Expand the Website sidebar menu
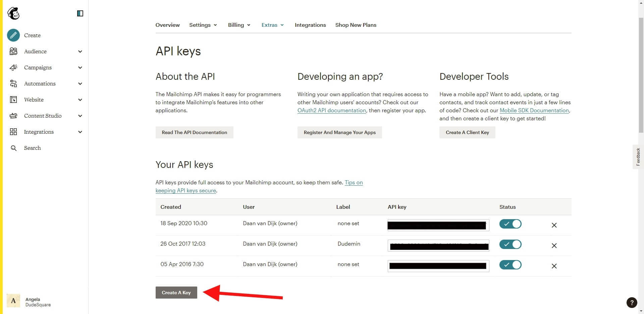 click(80, 100)
